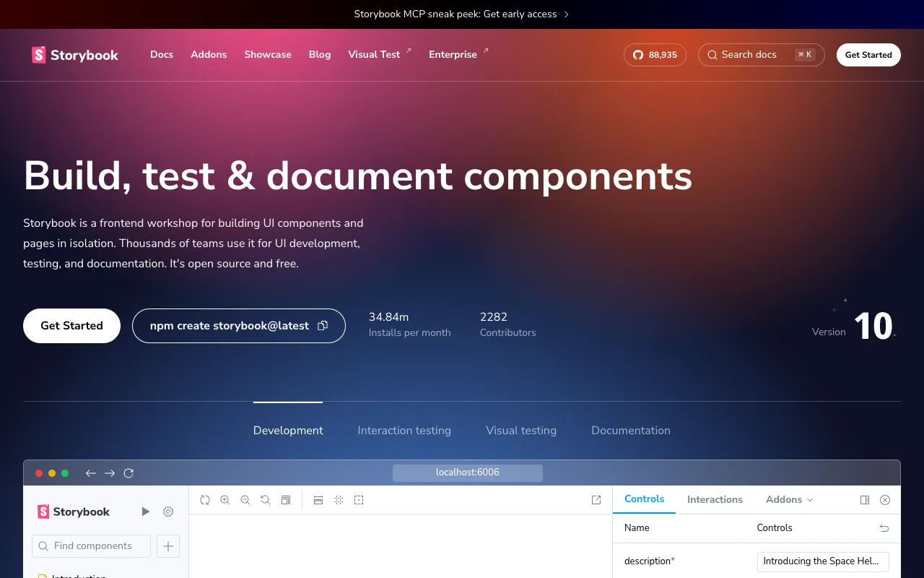
Task: Remount the current story component
Action: 205,499
